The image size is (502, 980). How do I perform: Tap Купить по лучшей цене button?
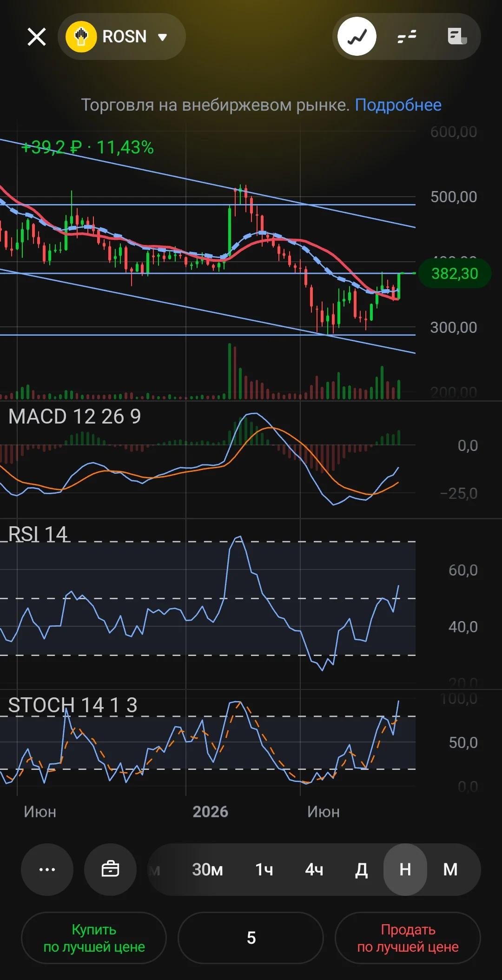click(x=94, y=938)
